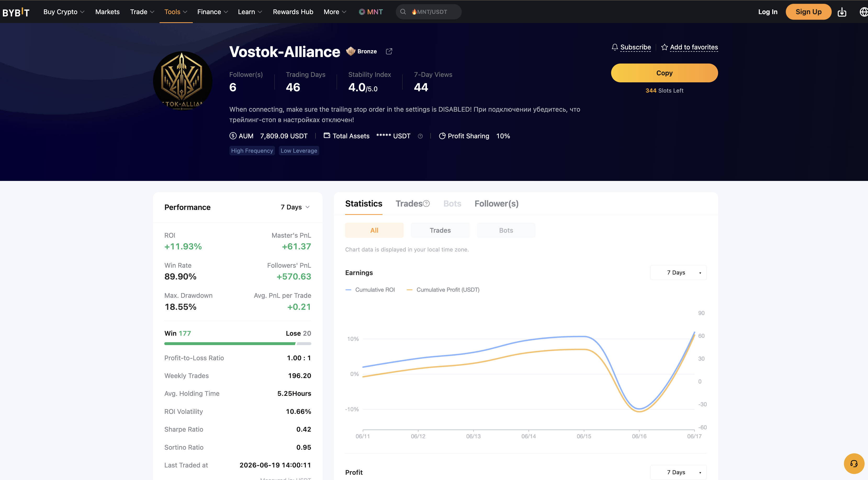868x480 pixels.
Task: Open the download app icon
Action: tap(842, 12)
